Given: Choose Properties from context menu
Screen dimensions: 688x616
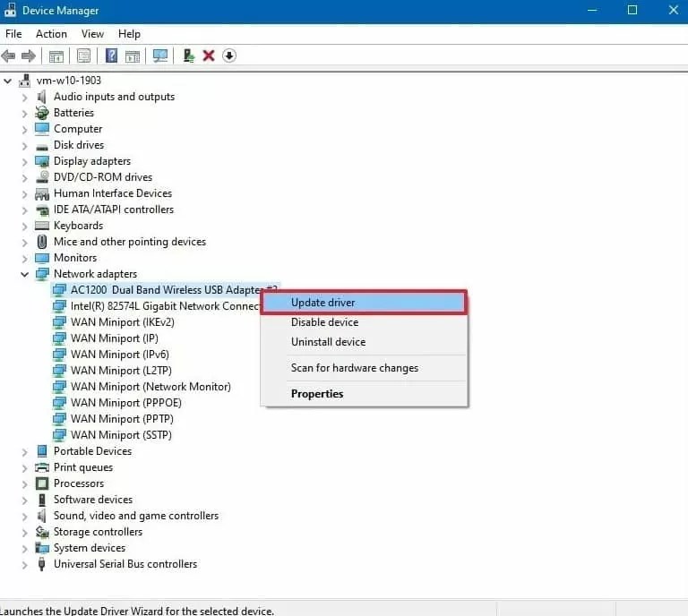Looking at the screenshot, I should click(x=364, y=394).
